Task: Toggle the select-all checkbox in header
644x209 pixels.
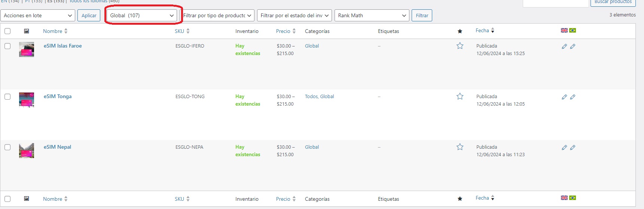Action: pyautogui.click(x=7, y=31)
